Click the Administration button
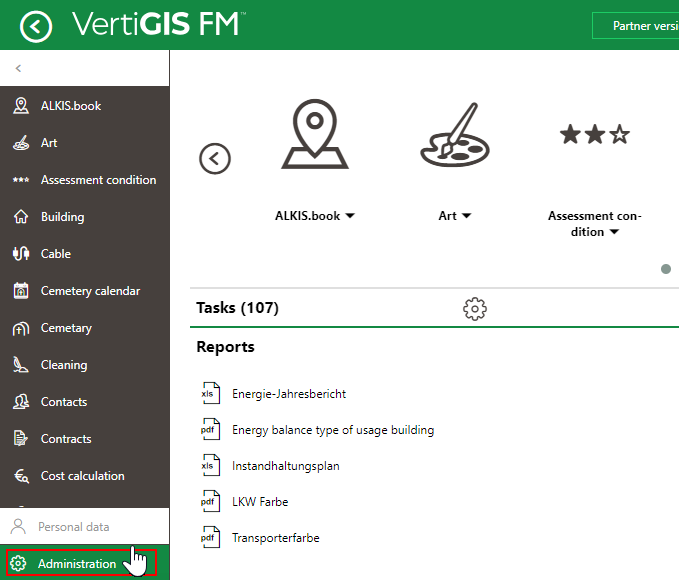 (77, 564)
